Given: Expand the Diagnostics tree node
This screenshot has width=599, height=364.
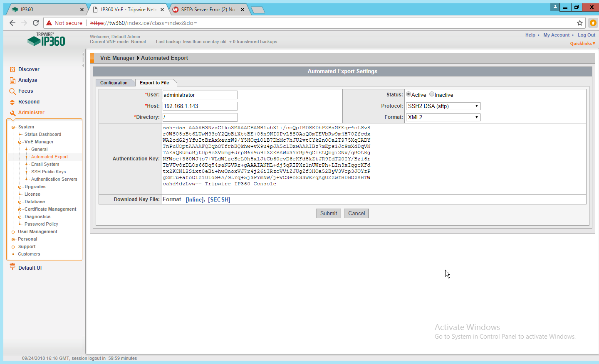Looking at the screenshot, I should [x=20, y=217].
